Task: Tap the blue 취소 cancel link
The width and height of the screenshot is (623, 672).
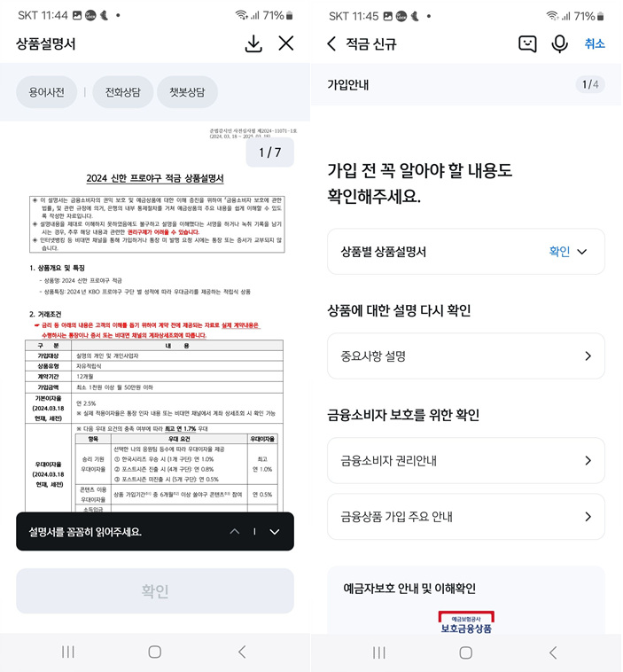Action: point(595,43)
